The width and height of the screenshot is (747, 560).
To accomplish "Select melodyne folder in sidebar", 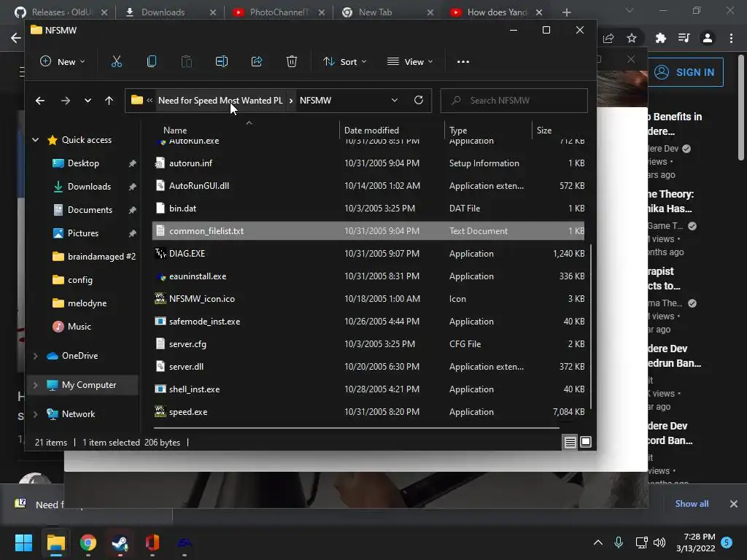I will (87, 303).
